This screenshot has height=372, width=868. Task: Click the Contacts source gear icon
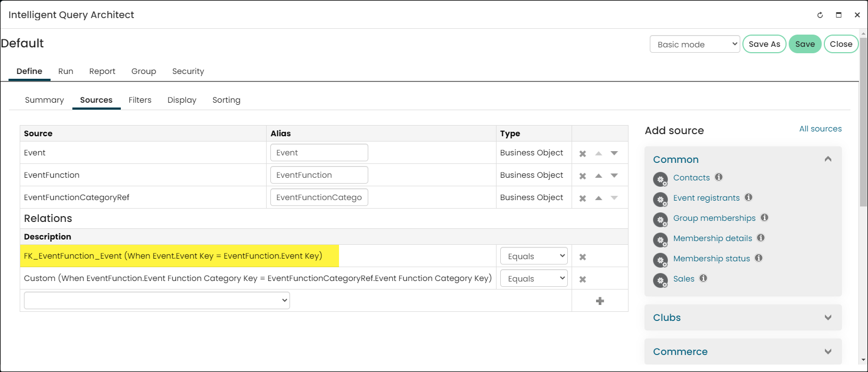(x=660, y=179)
